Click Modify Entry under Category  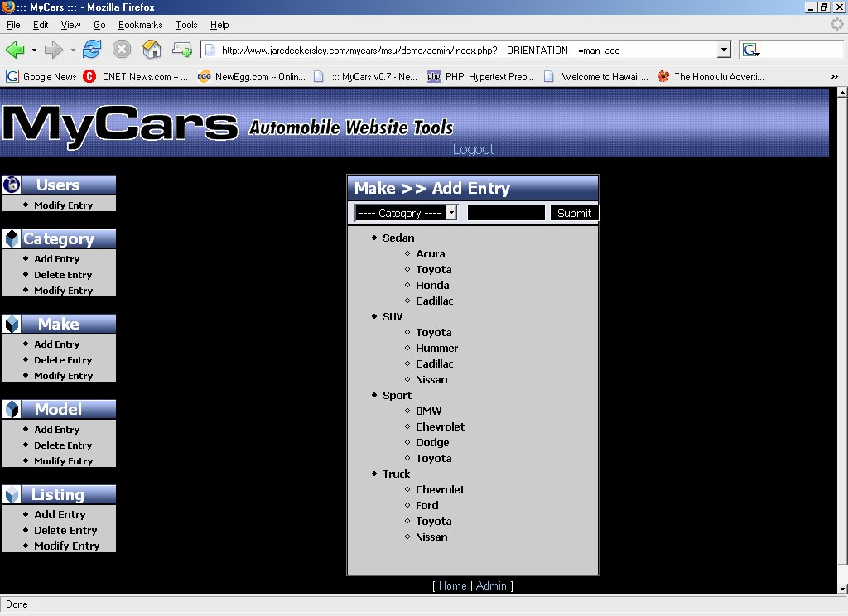(x=63, y=291)
